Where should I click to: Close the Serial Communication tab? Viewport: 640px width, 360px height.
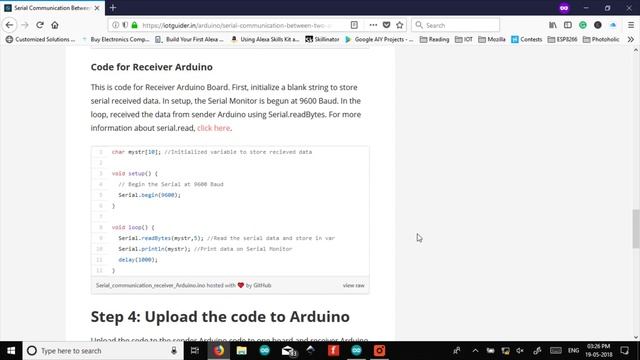click(97, 8)
